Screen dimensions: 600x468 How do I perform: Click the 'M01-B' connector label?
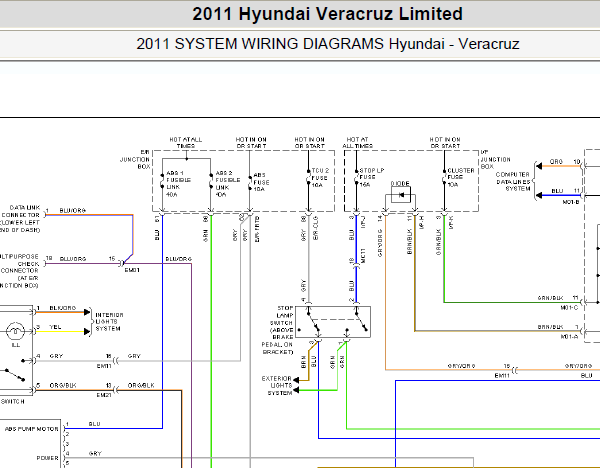(x=571, y=202)
